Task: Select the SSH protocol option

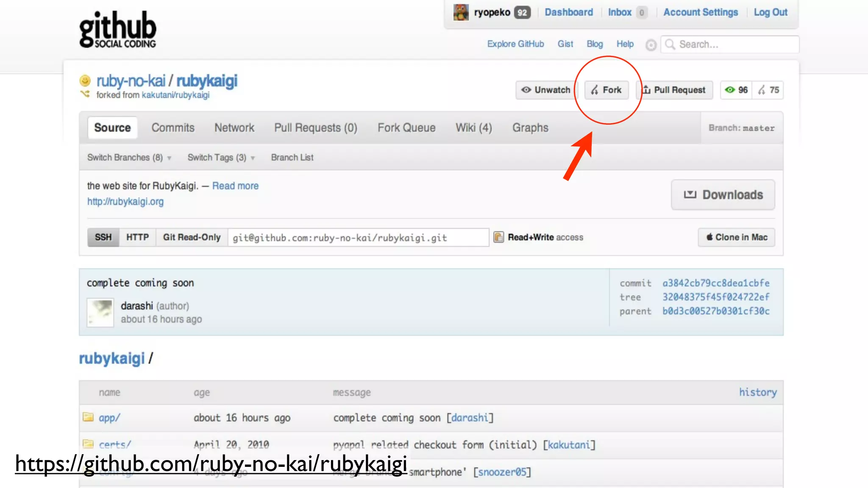Action: (103, 237)
